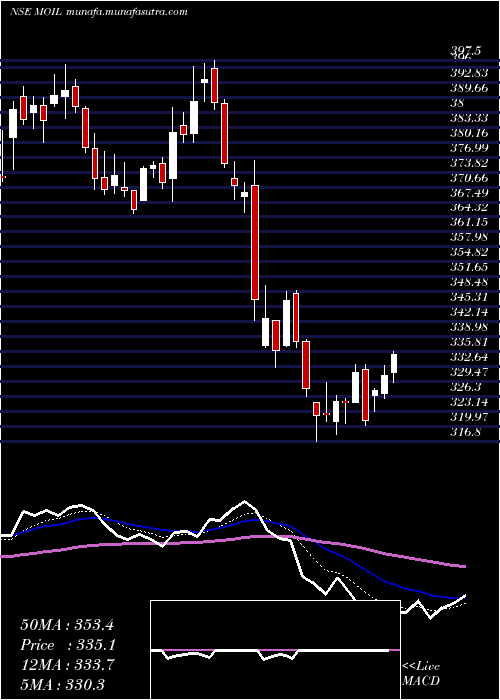
Task: Click the last white candle near 332
Action: pyautogui.click(x=394, y=363)
